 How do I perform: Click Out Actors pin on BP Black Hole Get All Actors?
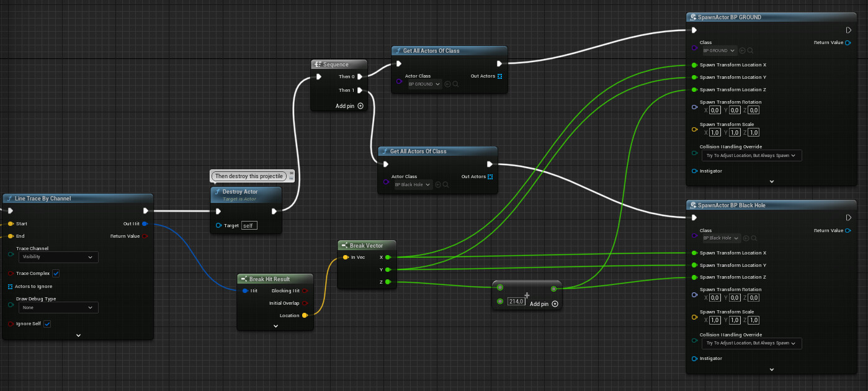490,176
